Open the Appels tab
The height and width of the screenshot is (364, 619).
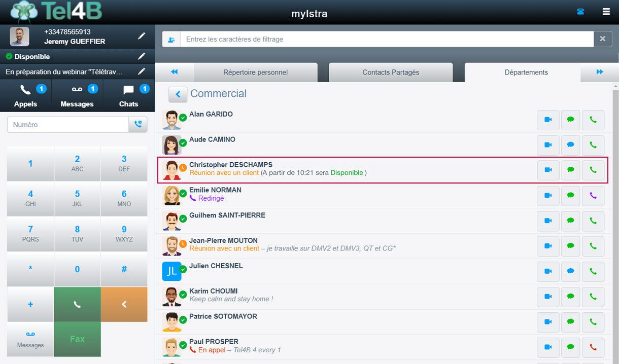pyautogui.click(x=25, y=96)
